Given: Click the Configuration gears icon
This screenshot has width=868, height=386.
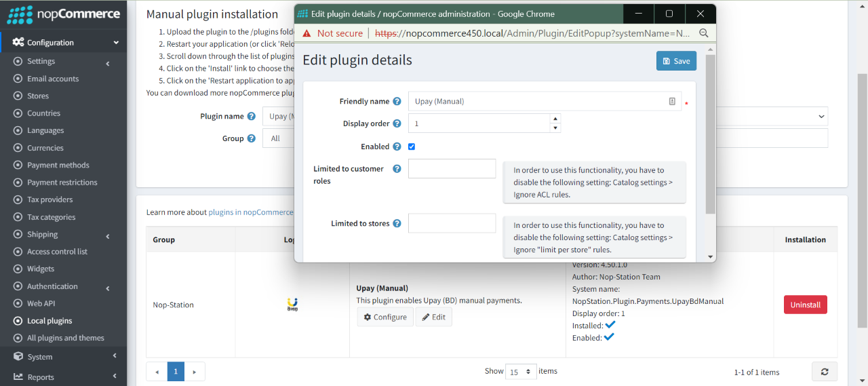Looking at the screenshot, I should point(18,42).
